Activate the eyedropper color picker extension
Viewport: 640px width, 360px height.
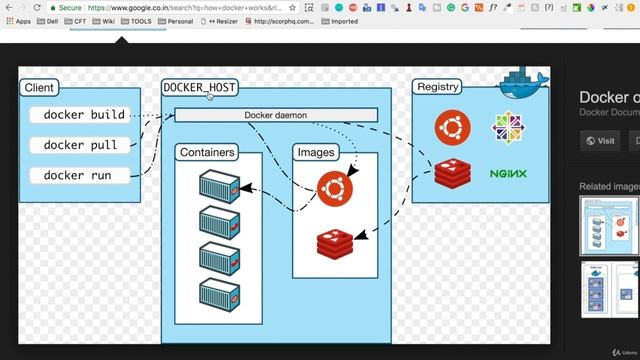pyautogui.click(x=507, y=7)
